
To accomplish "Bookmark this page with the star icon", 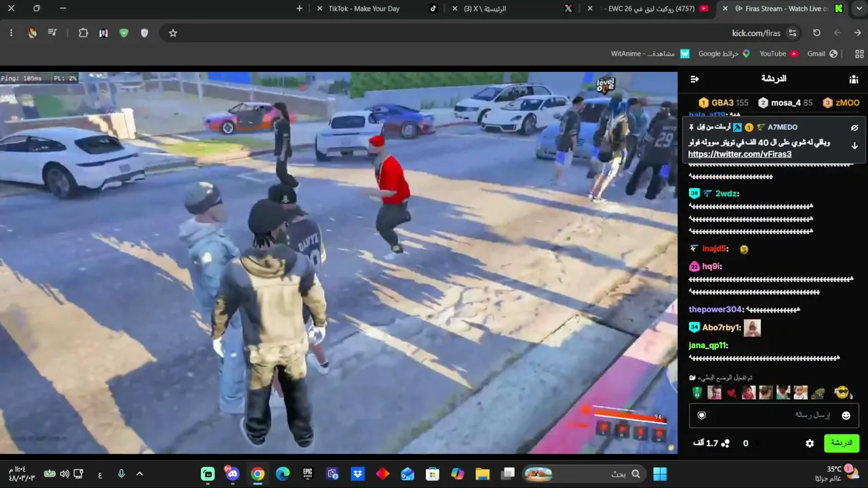I will (x=173, y=33).
